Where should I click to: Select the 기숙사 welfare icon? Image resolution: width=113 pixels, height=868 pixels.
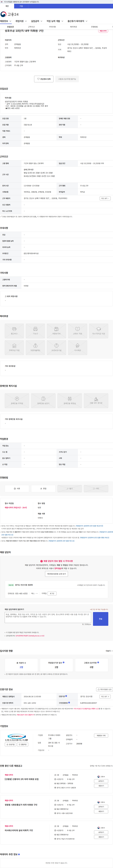(35, 331)
